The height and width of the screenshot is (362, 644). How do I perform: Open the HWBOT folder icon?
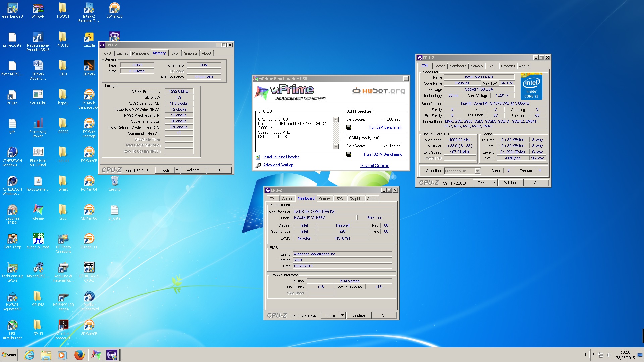tap(63, 10)
